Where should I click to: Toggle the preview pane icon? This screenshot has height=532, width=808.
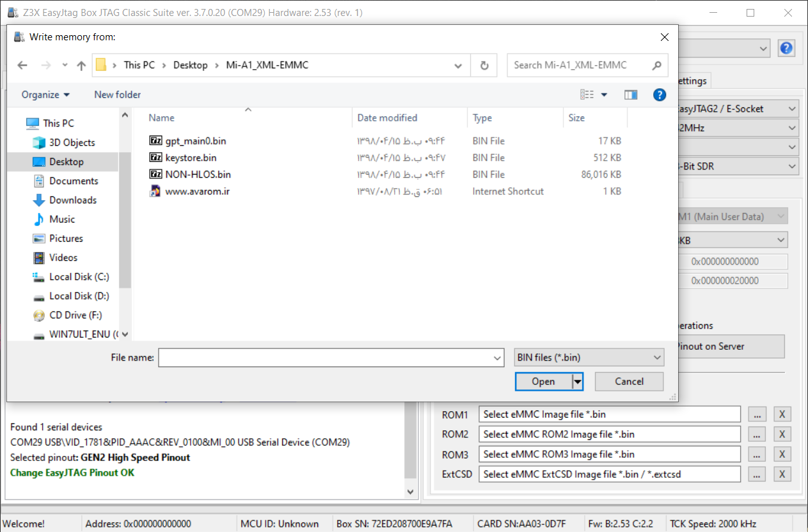tap(631, 95)
